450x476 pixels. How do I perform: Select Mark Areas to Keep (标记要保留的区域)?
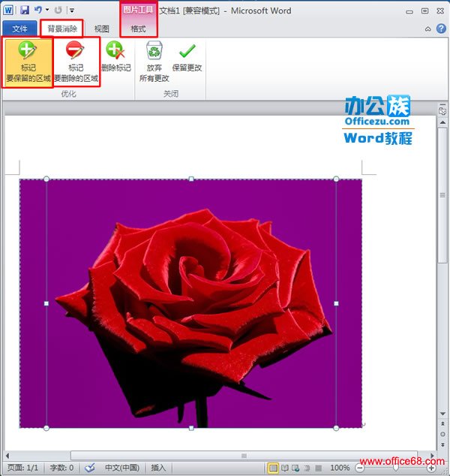(x=28, y=62)
